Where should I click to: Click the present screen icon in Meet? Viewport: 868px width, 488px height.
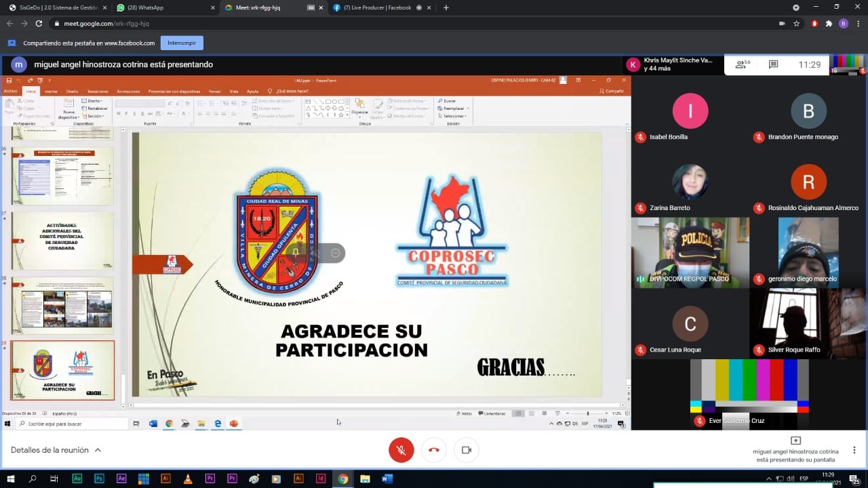(x=796, y=441)
